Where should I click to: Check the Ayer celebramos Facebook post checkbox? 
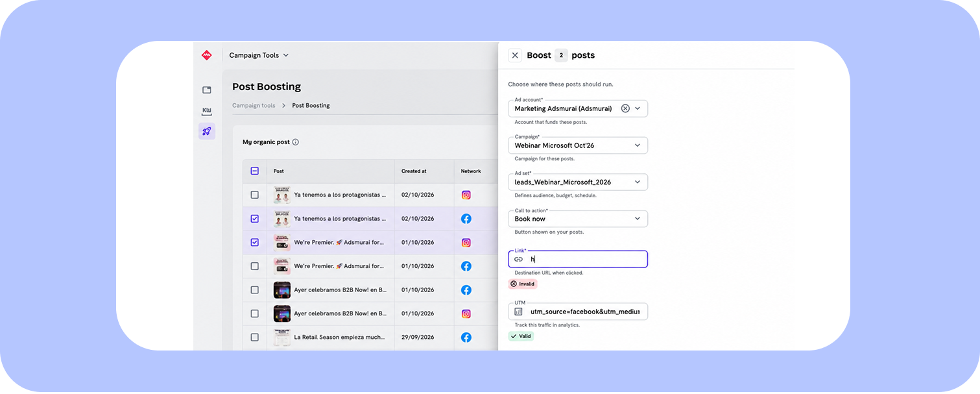click(x=254, y=290)
